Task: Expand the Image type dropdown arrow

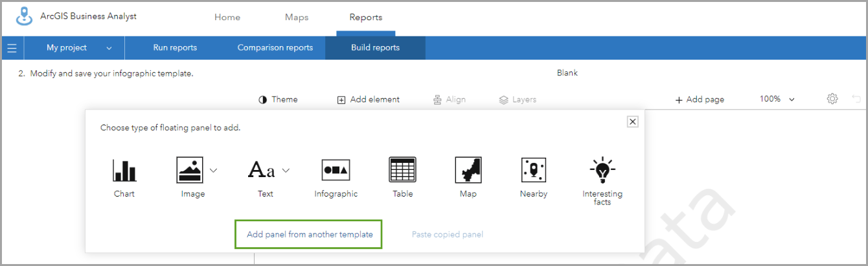Action: [213, 171]
